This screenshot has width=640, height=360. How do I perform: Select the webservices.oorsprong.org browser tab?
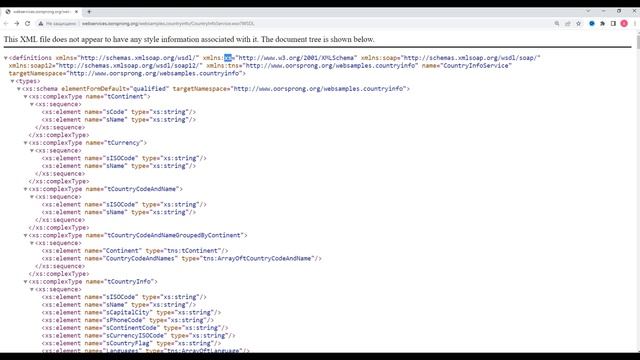coord(41,12)
